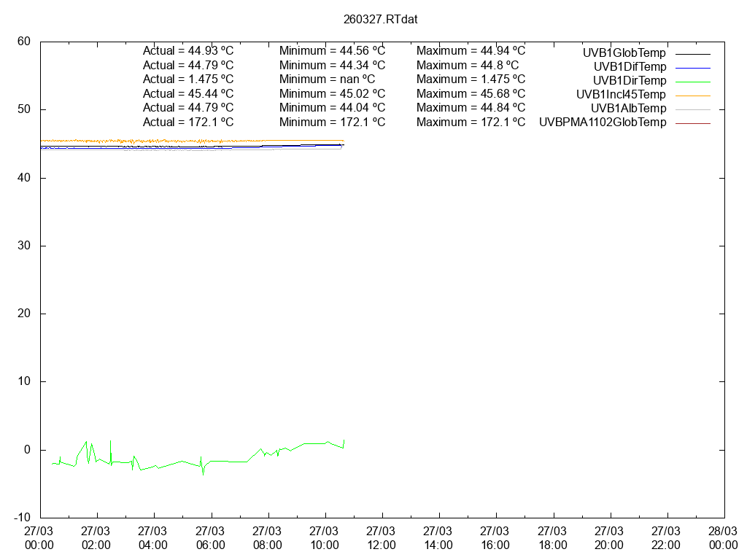Click the chart title 260327.RTdat
The image size is (747, 560).
click(x=380, y=19)
